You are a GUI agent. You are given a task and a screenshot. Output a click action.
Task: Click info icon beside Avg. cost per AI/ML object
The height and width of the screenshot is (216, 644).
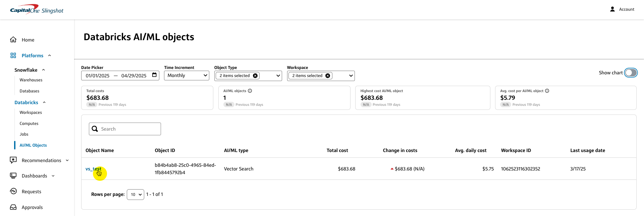click(x=547, y=91)
